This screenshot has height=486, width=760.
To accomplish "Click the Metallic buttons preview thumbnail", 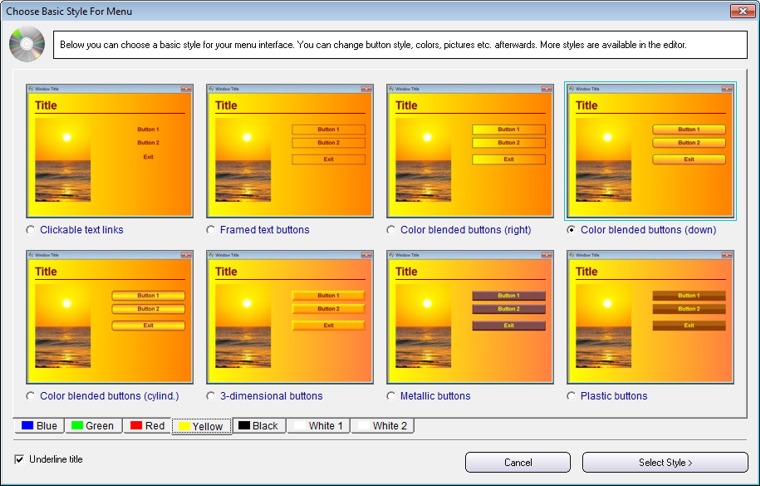I will (470, 317).
